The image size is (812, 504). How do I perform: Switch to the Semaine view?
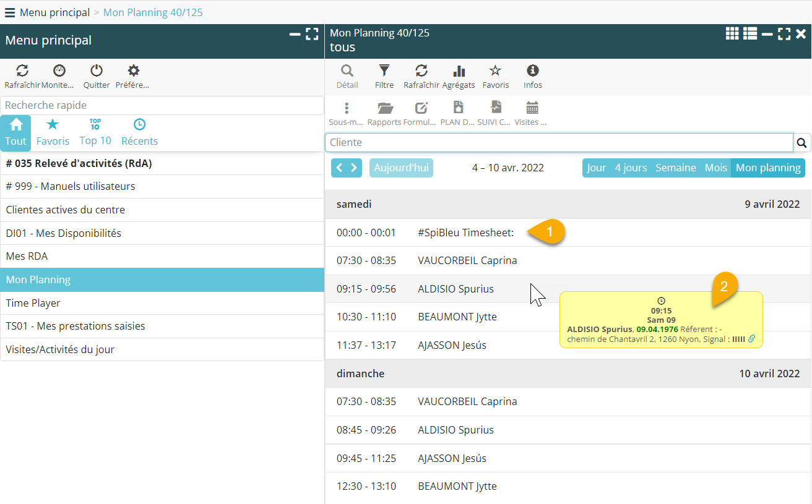(x=675, y=168)
